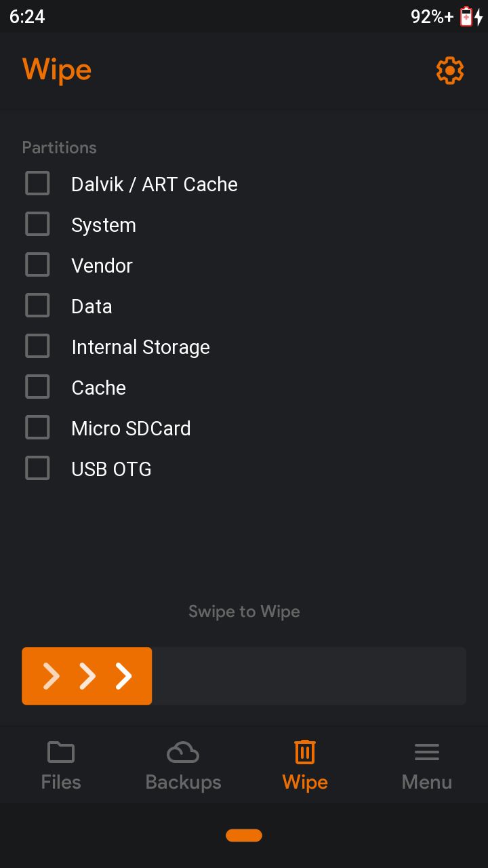The image size is (488, 868).
Task: Tick the Data partition checkbox
Action: tap(37, 305)
